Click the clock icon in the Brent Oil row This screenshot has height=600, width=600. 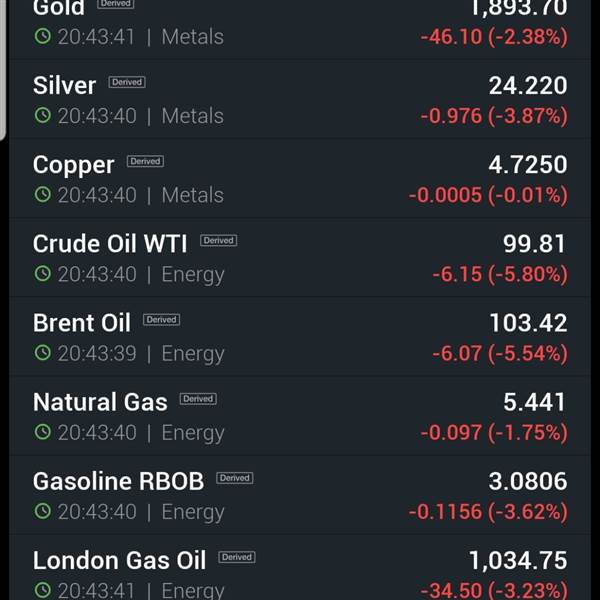(x=42, y=352)
